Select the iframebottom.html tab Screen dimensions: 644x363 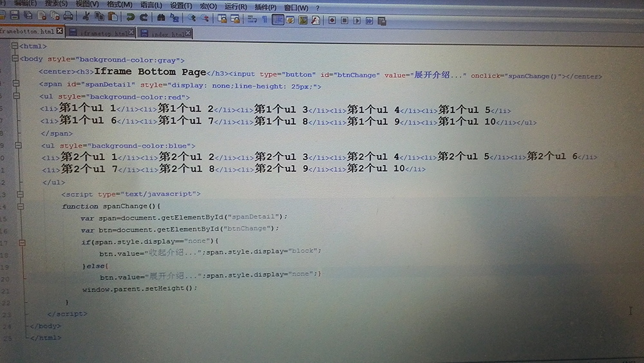click(x=32, y=31)
